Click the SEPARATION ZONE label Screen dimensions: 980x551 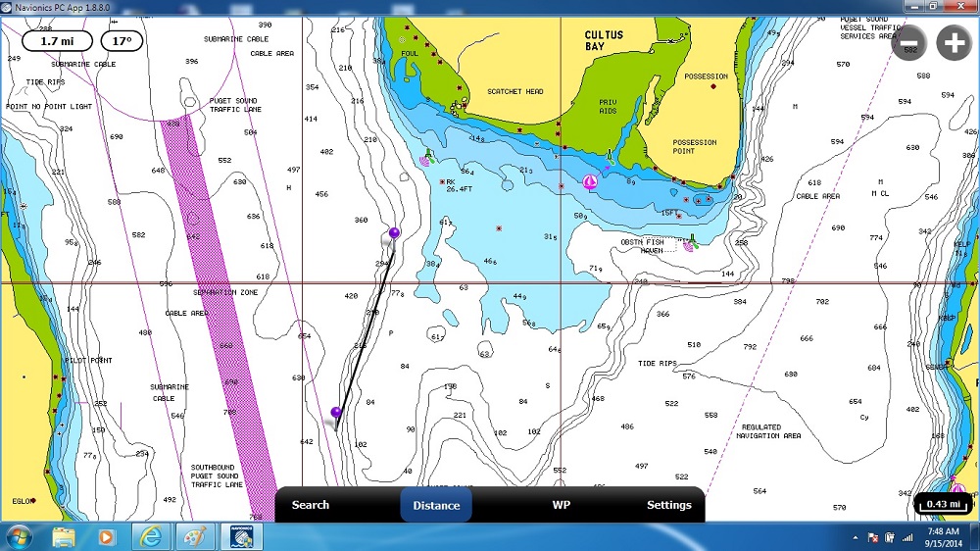tap(225, 292)
